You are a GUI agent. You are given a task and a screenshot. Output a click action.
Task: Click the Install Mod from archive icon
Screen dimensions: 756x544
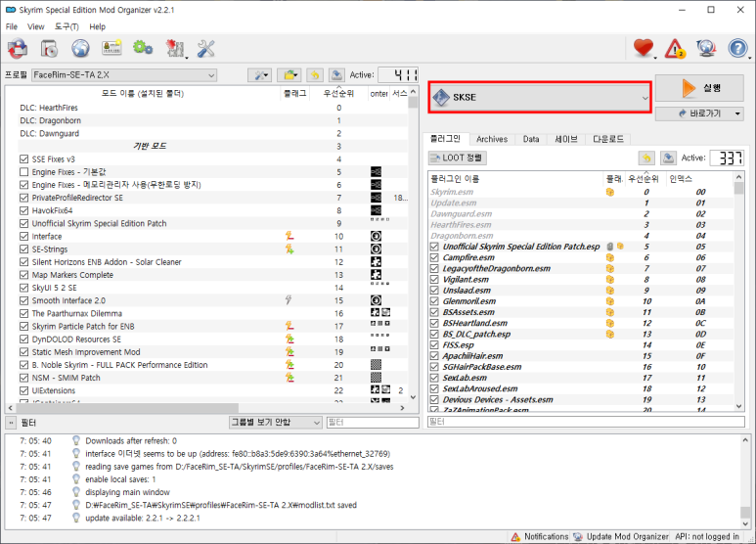pyautogui.click(x=49, y=48)
